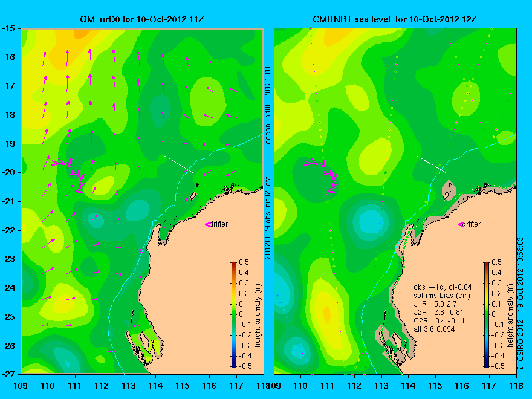Click the latitude tick label "-22"
The width and height of the screenshot is (532, 399).
click(x=8, y=230)
